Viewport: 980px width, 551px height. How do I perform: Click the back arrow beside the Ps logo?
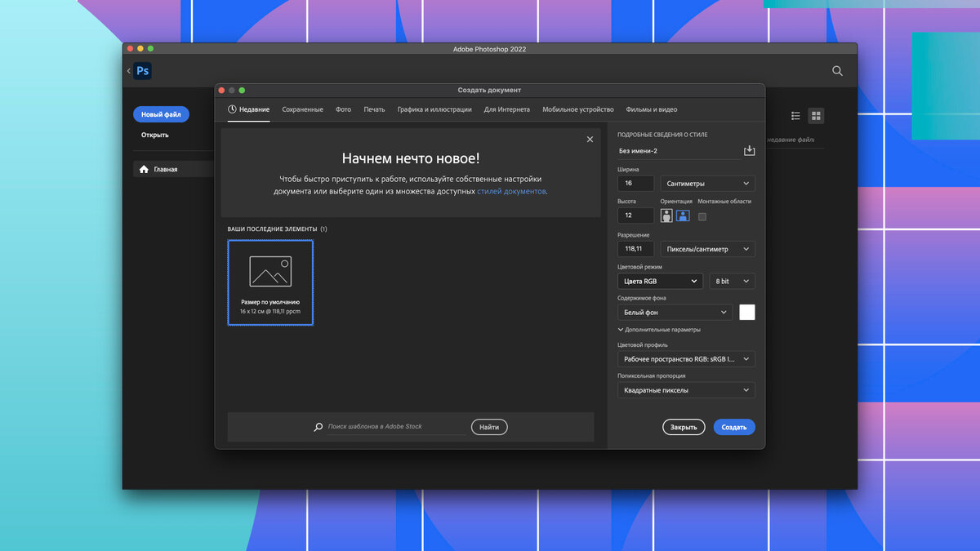pos(128,71)
